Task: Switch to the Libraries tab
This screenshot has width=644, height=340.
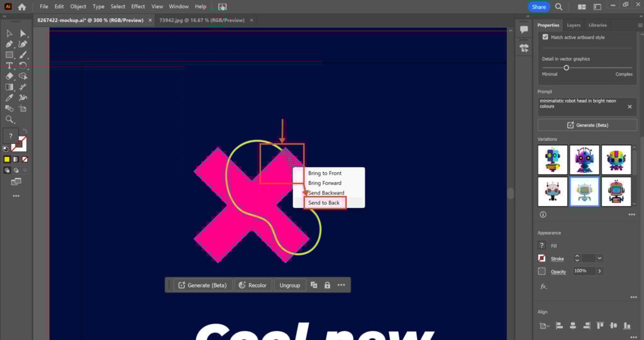Action: pyautogui.click(x=597, y=25)
